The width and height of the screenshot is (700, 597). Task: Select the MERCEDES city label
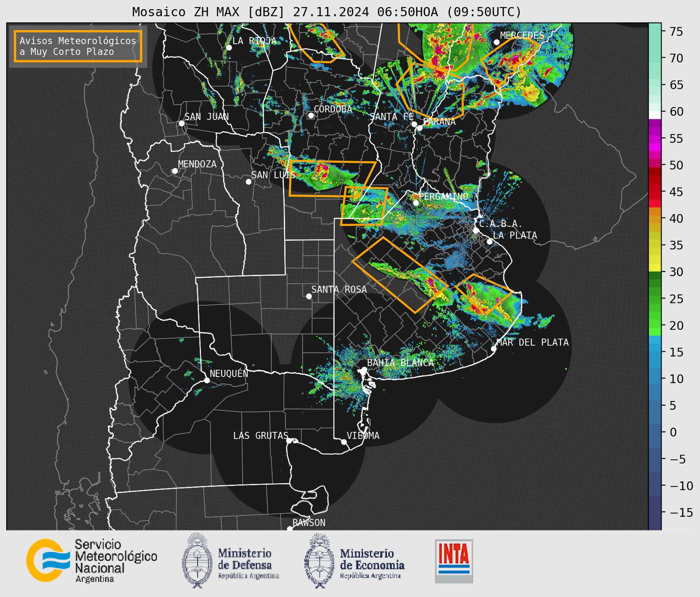[522, 35]
